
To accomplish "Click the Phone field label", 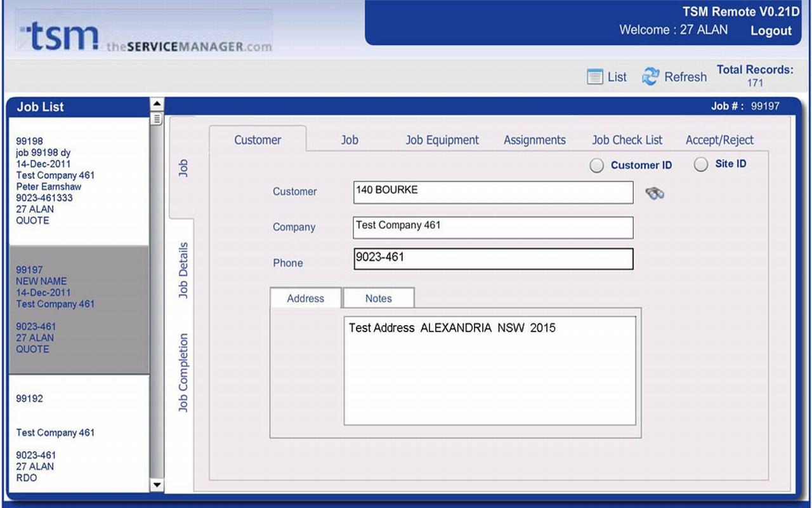I will coord(288,263).
